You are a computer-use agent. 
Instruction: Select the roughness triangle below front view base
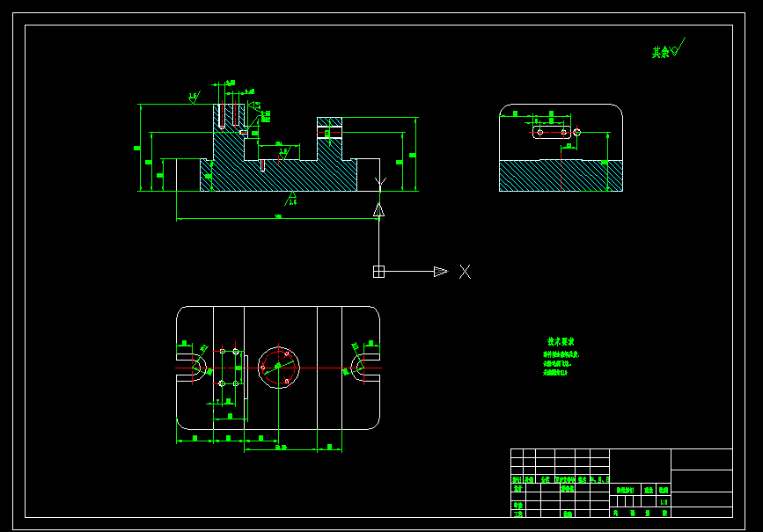tap(291, 198)
